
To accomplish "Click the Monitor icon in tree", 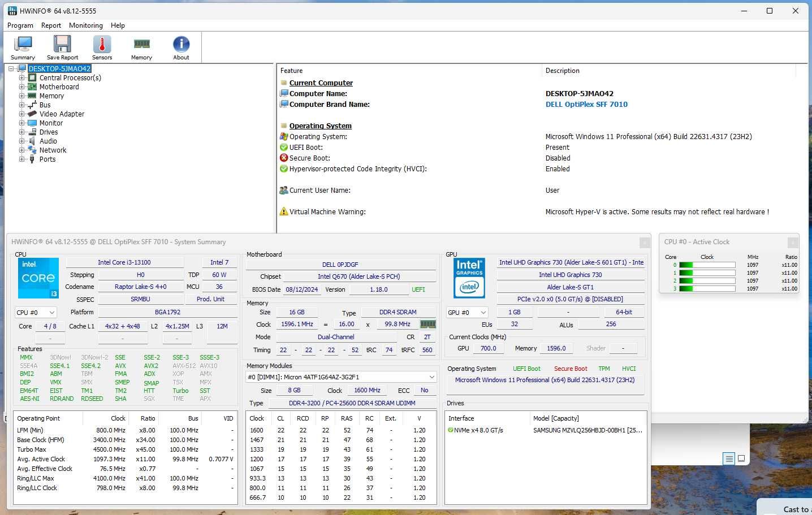I will click(32, 123).
